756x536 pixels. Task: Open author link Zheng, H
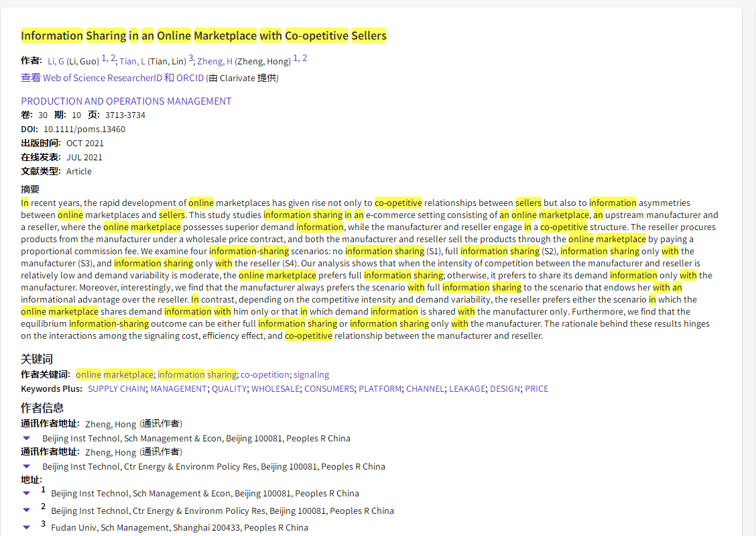tap(214, 61)
